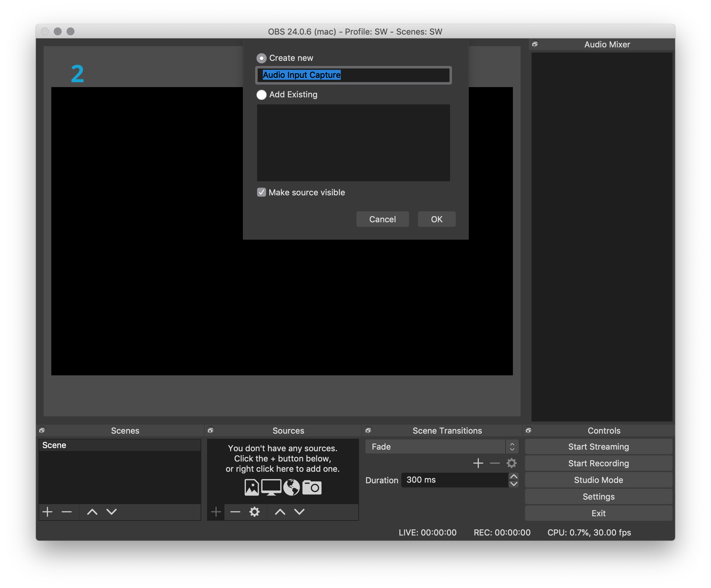Move the source down with the arrow icon
Screen dimensions: 711x588
[x=299, y=511]
